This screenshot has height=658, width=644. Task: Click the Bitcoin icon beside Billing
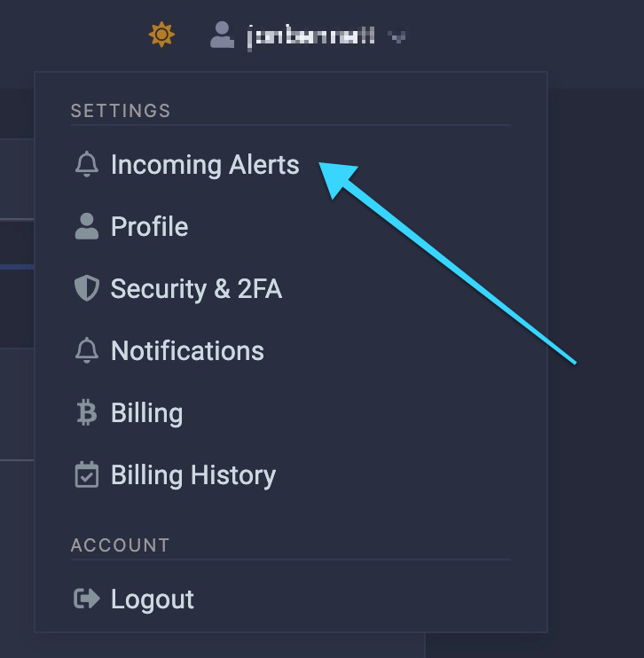click(x=87, y=412)
